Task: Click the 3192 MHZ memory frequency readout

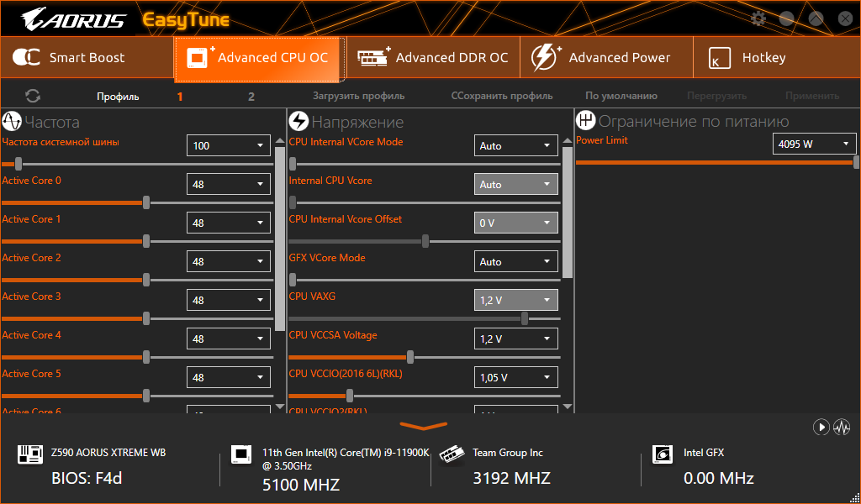Action: 512,478
